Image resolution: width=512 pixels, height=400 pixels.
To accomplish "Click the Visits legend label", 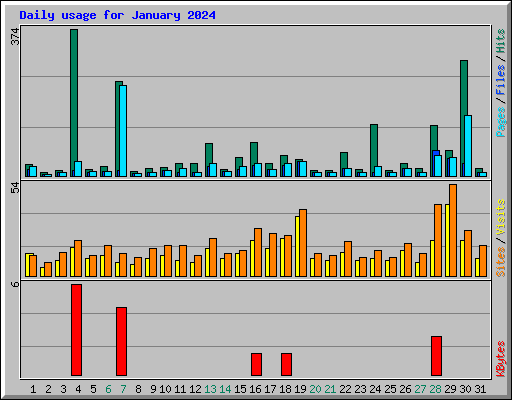I will coord(501,218).
